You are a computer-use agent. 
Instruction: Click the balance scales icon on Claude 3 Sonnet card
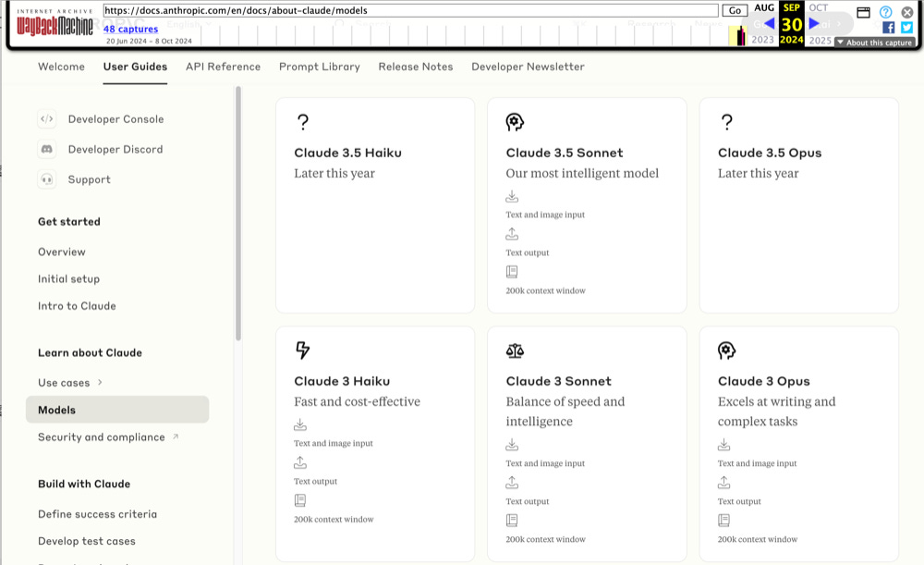pos(515,350)
